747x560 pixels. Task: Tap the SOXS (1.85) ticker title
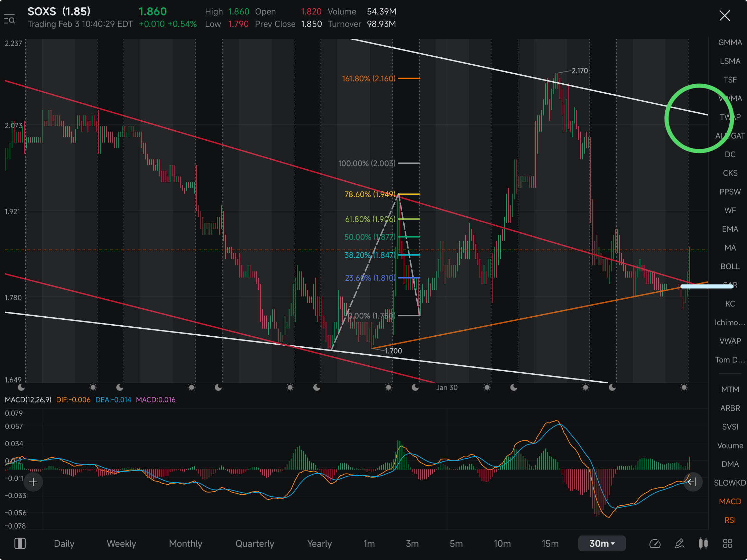tap(59, 11)
